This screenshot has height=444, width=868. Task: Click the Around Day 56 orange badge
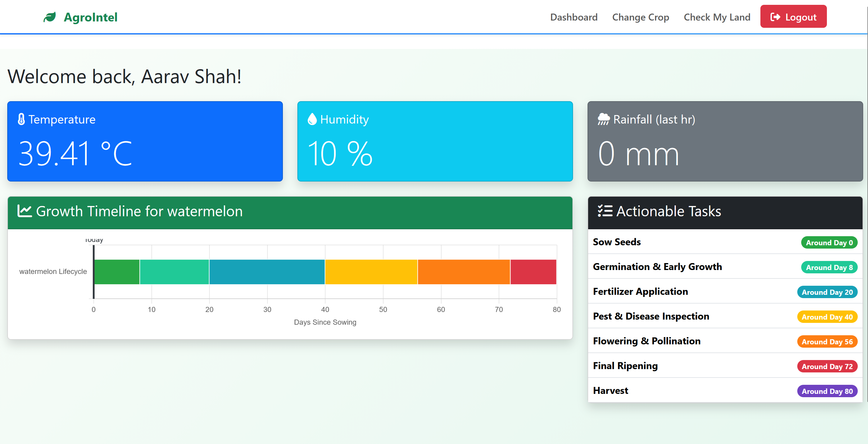tap(827, 342)
